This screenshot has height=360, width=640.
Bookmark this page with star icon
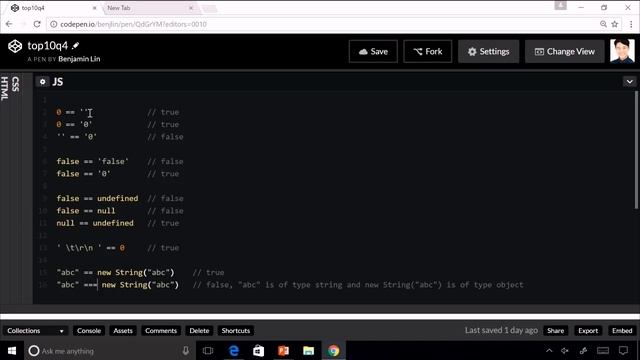(615, 24)
